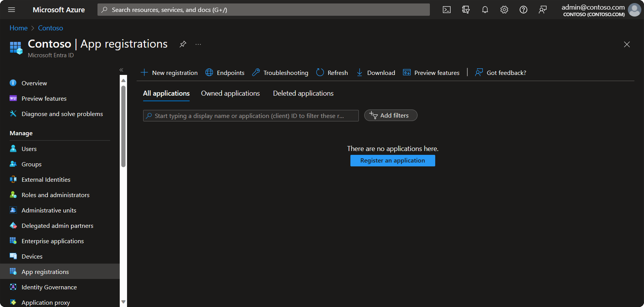644x307 pixels.
Task: Open the notifications bell
Action: coord(485,10)
